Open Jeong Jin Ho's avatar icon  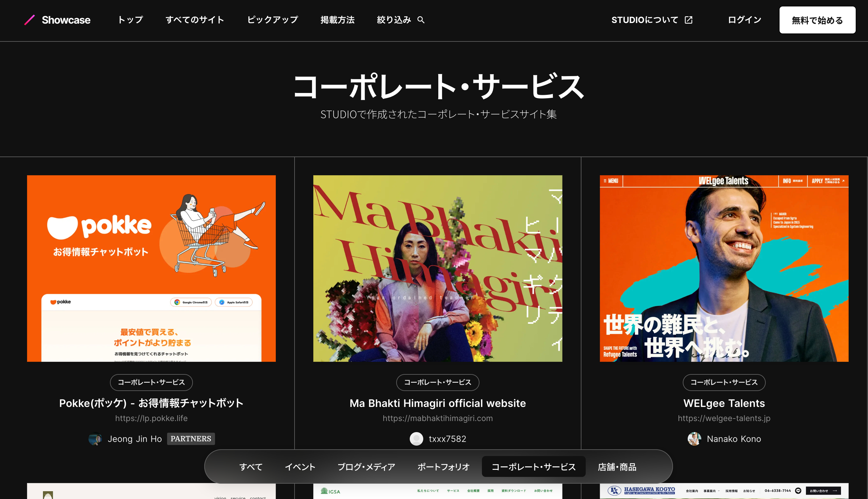pyautogui.click(x=95, y=439)
